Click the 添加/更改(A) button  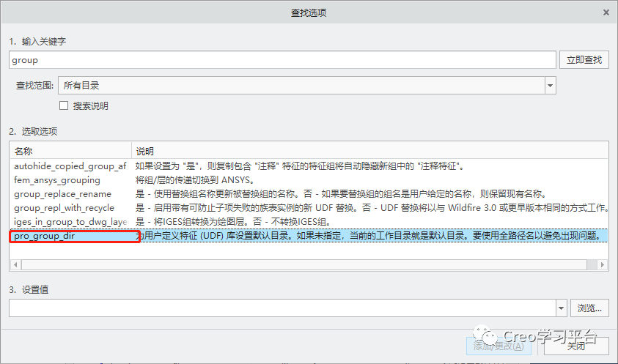coord(499,346)
